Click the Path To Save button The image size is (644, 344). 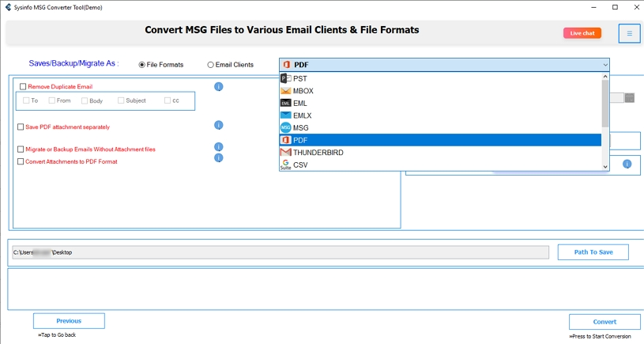[x=593, y=252]
